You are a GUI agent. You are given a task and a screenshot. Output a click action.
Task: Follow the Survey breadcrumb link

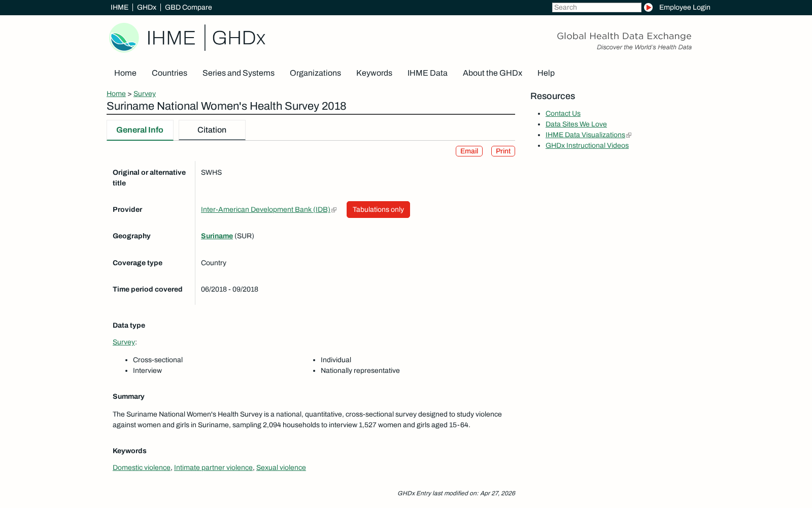145,94
